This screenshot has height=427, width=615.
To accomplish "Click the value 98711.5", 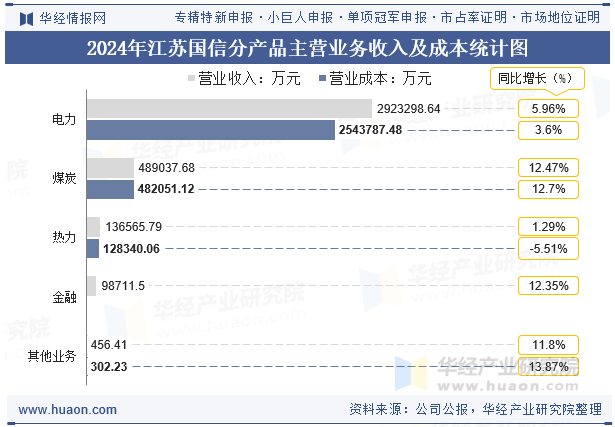I will click(123, 286).
